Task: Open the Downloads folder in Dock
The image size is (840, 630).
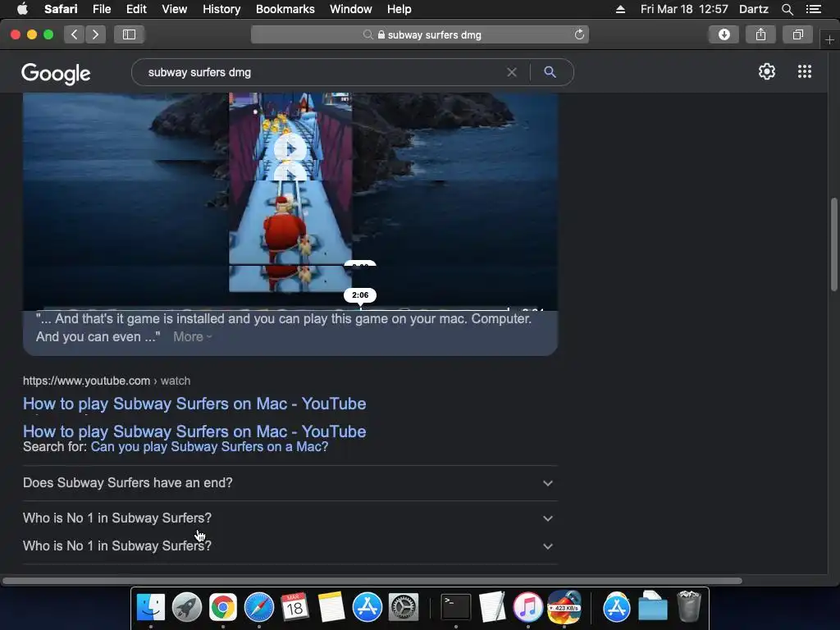Action: (652, 607)
